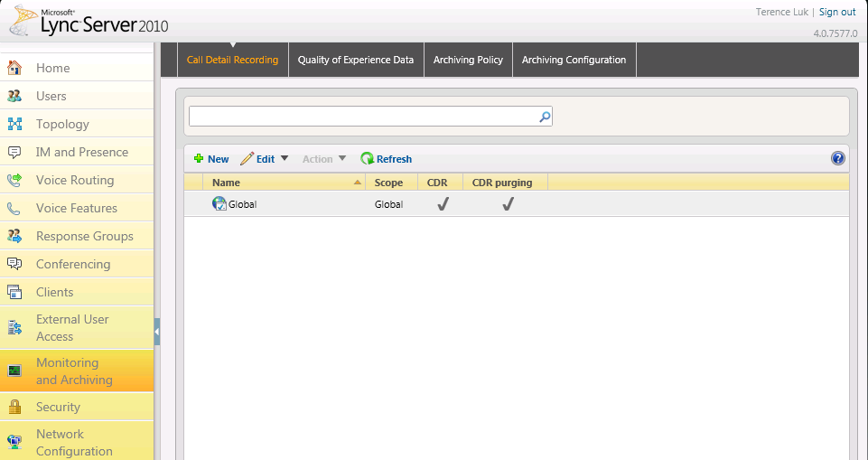
Task: Click the pencil Edit icon
Action: (247, 159)
